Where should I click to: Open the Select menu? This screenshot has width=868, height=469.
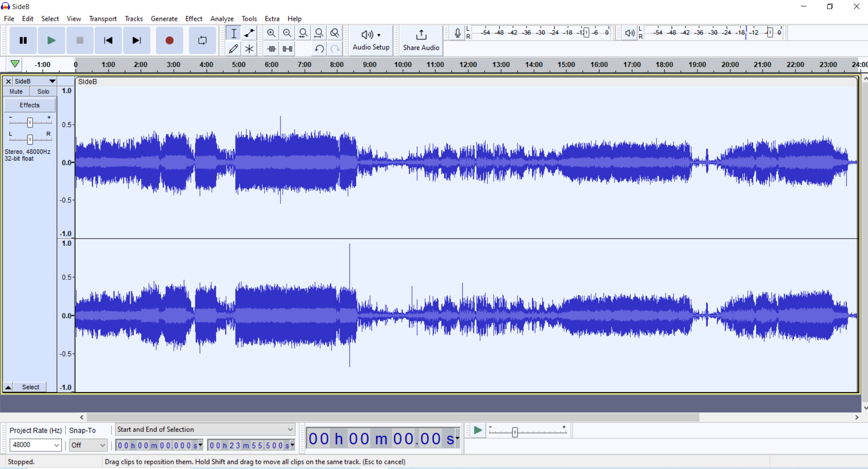pyautogui.click(x=50, y=19)
